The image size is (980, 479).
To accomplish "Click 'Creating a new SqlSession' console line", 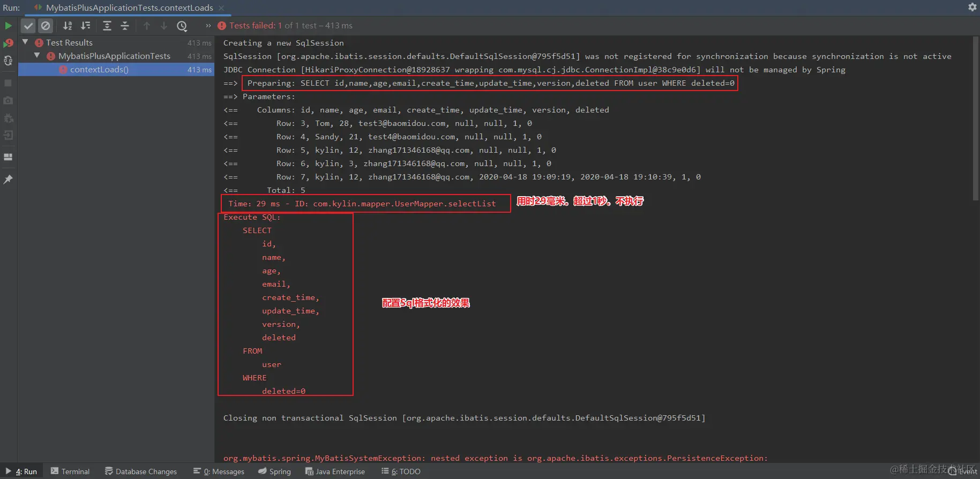I will coord(283,43).
